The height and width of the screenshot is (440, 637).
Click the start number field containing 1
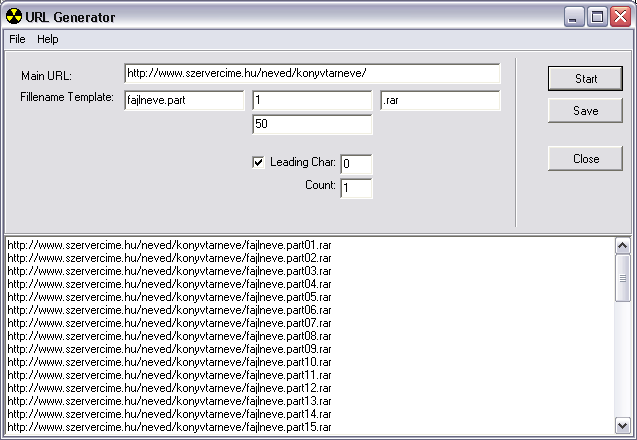312,100
